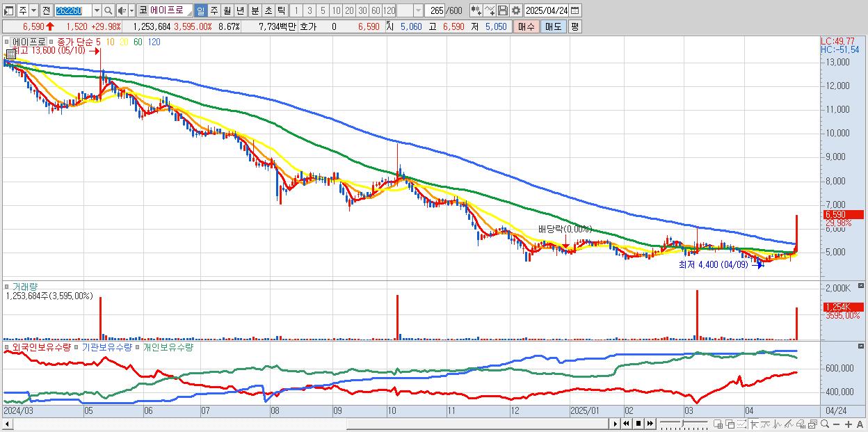Select the 일 (daily) period button

(x=200, y=10)
